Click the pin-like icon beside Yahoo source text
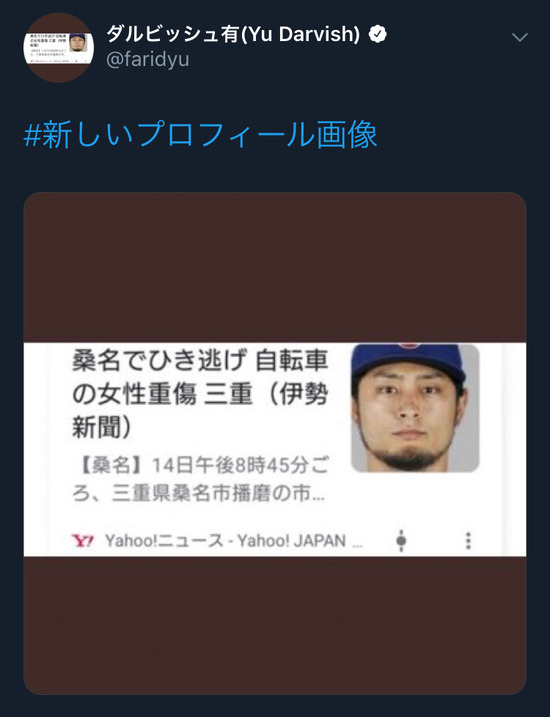 tap(401, 540)
